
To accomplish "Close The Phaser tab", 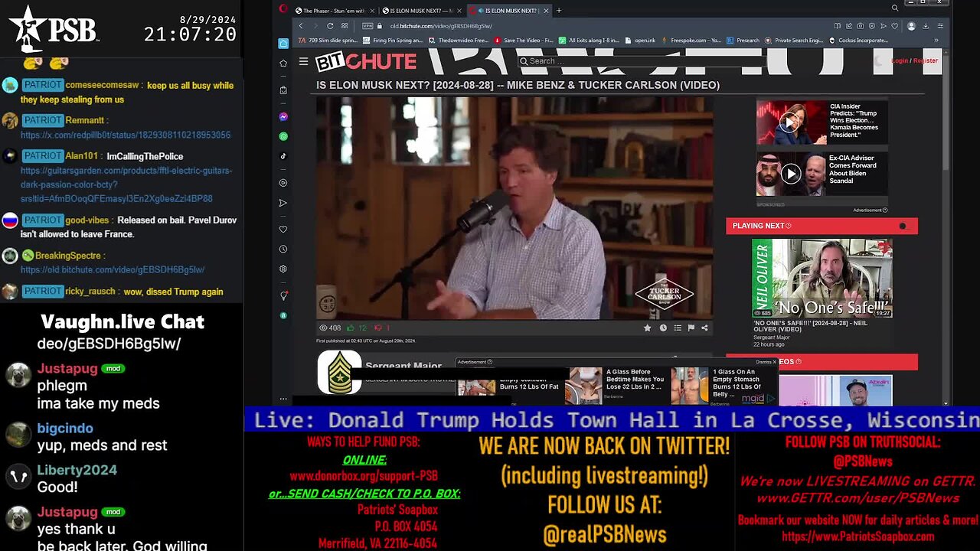I will coord(373,11).
